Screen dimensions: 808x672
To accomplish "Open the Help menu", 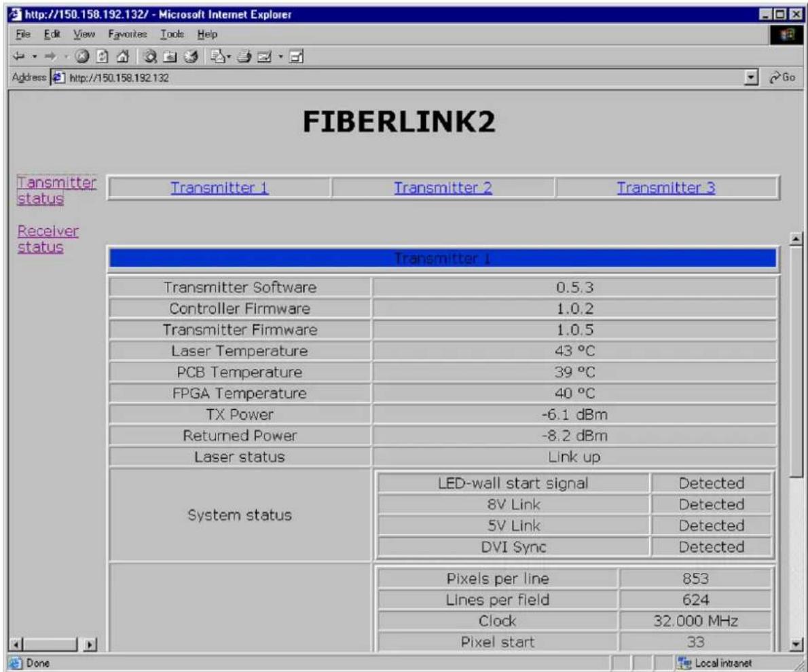I will [x=207, y=35].
